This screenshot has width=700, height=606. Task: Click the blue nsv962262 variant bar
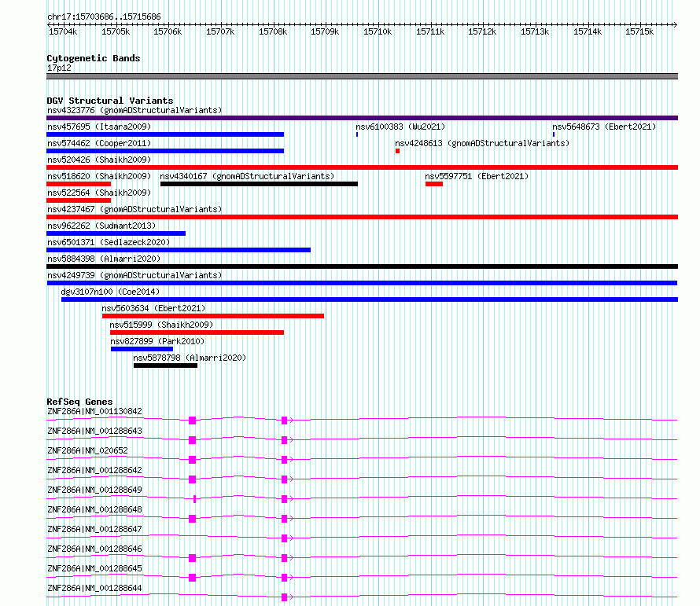pos(116,233)
